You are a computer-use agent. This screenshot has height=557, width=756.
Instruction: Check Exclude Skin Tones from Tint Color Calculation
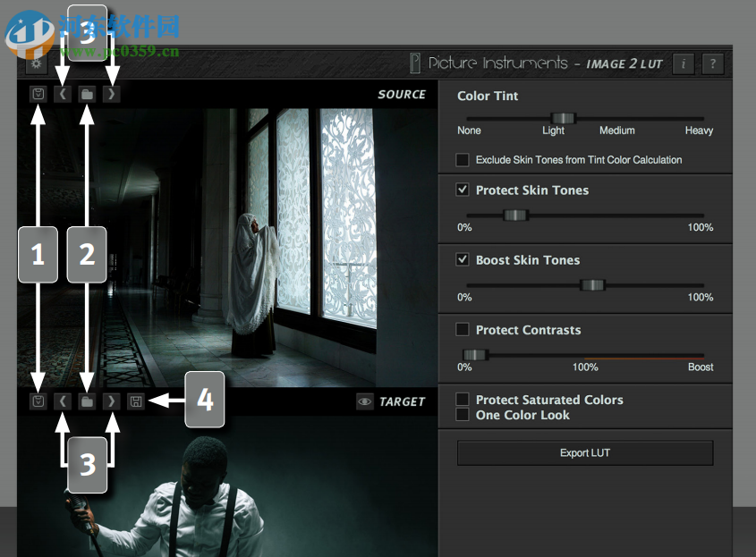pyautogui.click(x=462, y=160)
